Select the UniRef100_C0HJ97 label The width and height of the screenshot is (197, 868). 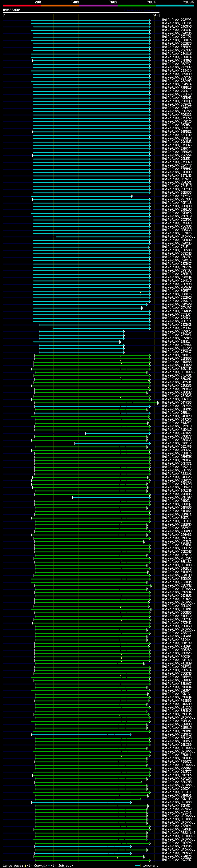(177, 497)
